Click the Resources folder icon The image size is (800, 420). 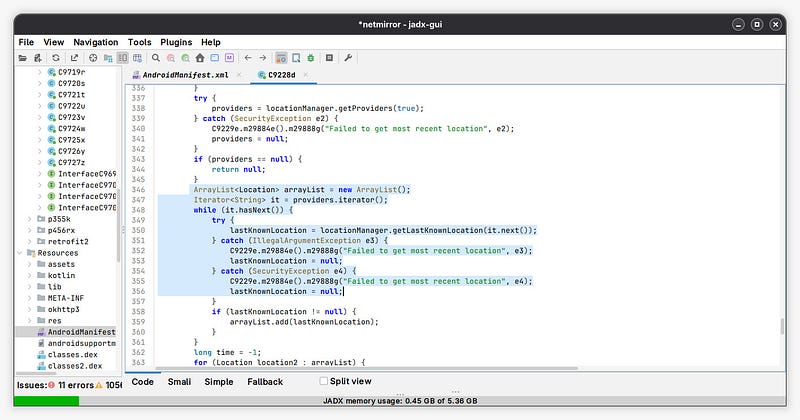(x=31, y=253)
